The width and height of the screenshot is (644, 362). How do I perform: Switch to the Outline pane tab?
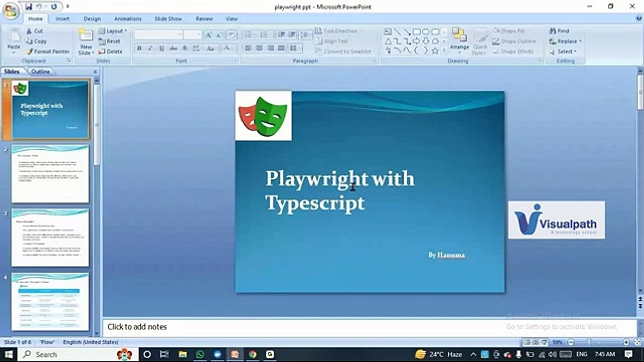tap(40, 71)
